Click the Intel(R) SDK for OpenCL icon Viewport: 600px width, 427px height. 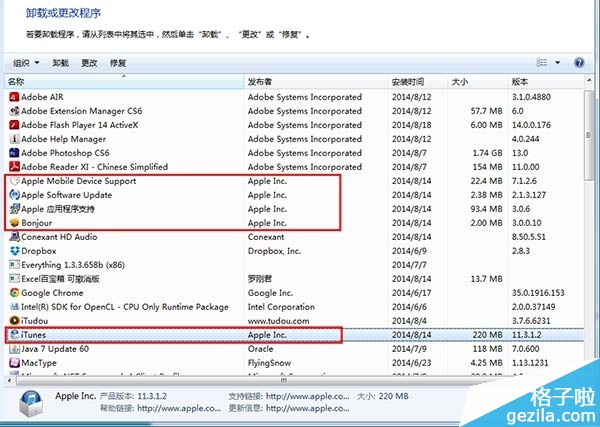[14, 307]
